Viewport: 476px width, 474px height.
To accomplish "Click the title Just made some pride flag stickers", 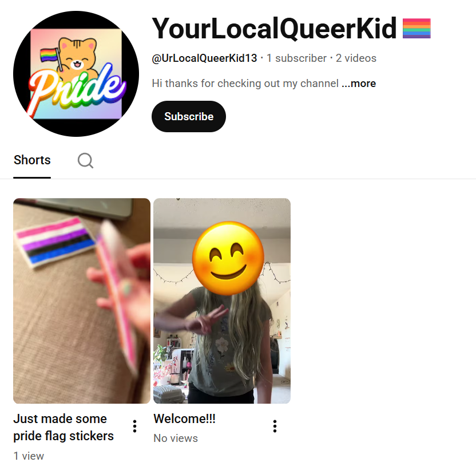I will (64, 427).
